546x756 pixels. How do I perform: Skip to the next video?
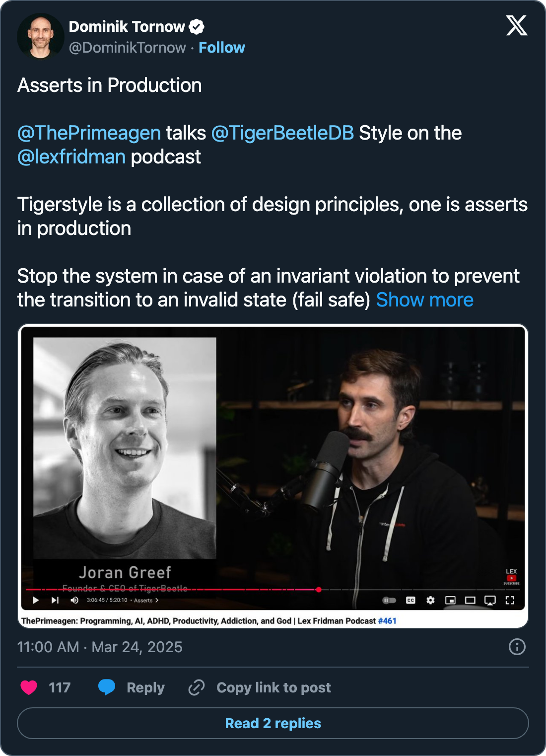pyautogui.click(x=55, y=600)
